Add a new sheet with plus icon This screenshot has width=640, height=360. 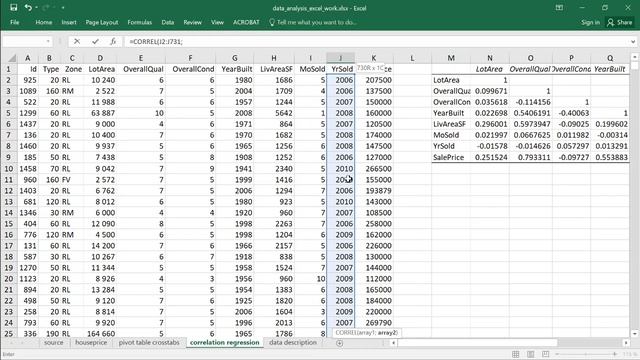point(339,343)
